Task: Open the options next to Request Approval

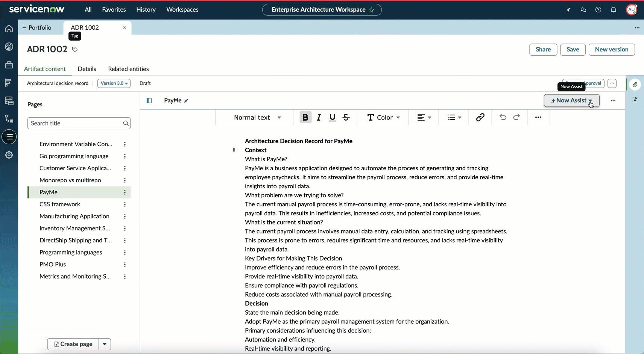Action: (612, 83)
